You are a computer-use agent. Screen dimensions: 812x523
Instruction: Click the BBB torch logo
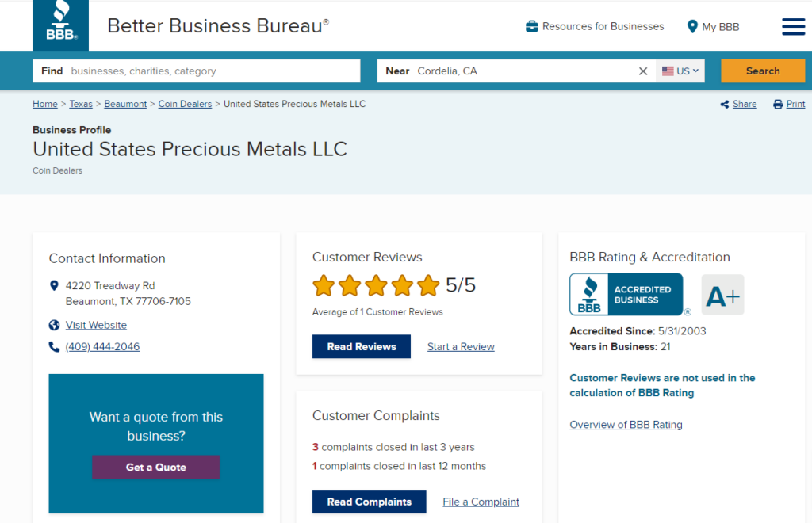(x=60, y=25)
